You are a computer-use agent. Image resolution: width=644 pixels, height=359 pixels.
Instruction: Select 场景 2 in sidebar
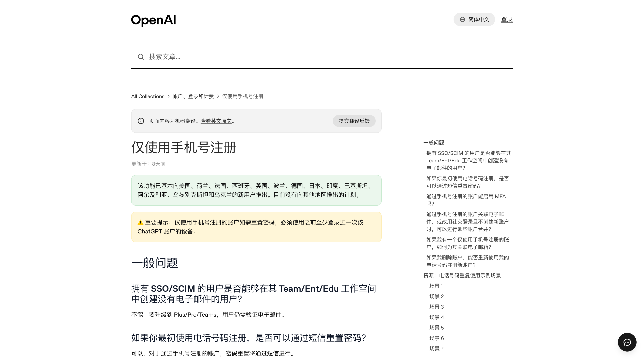[436, 296]
